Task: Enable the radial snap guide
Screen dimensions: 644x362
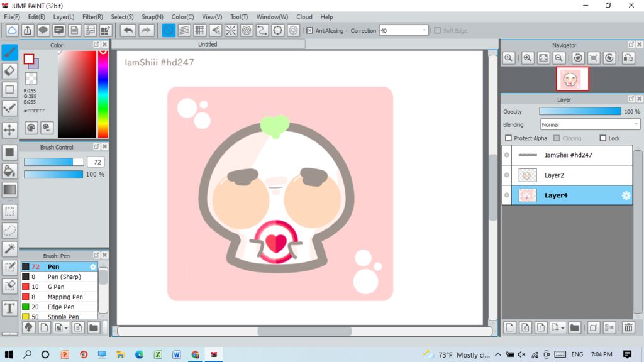Action: (x=231, y=30)
